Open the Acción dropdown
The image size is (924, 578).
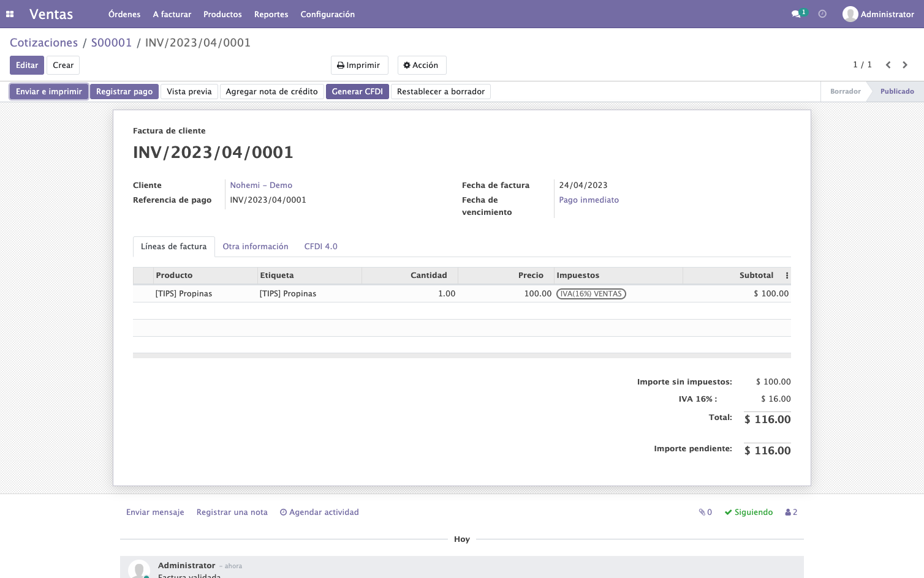pyautogui.click(x=422, y=66)
